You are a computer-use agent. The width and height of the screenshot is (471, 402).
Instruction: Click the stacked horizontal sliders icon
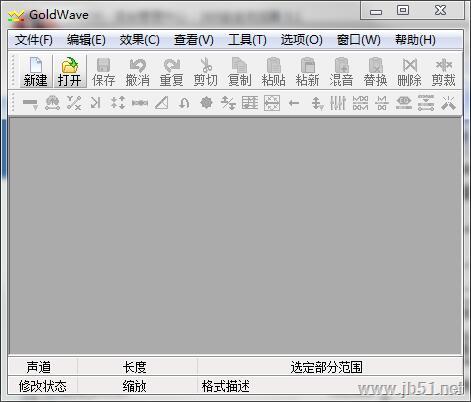click(x=426, y=103)
